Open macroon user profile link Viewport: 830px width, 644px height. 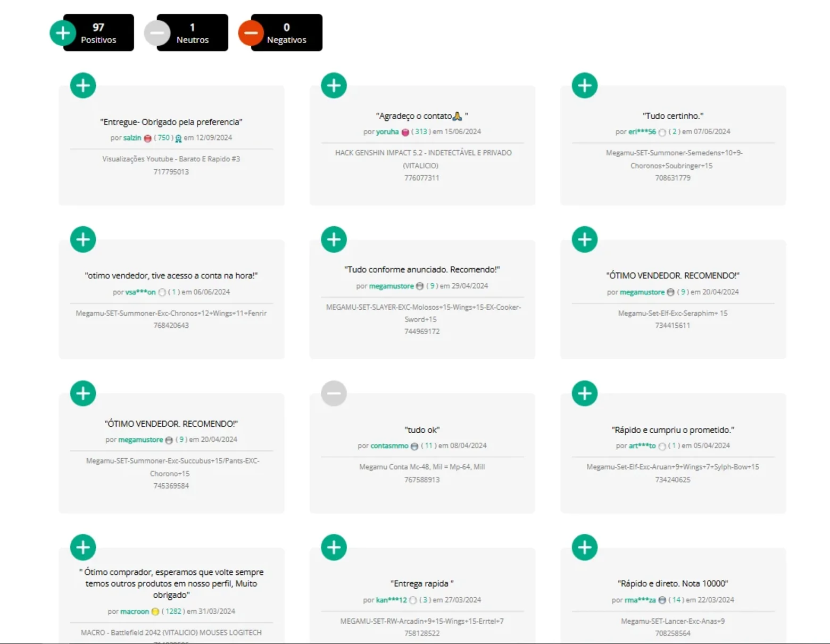(x=135, y=611)
